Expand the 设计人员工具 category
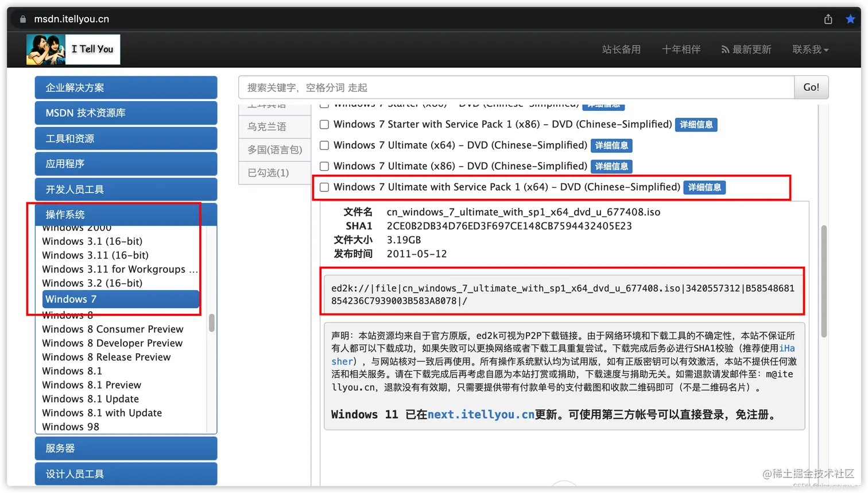 pos(126,474)
